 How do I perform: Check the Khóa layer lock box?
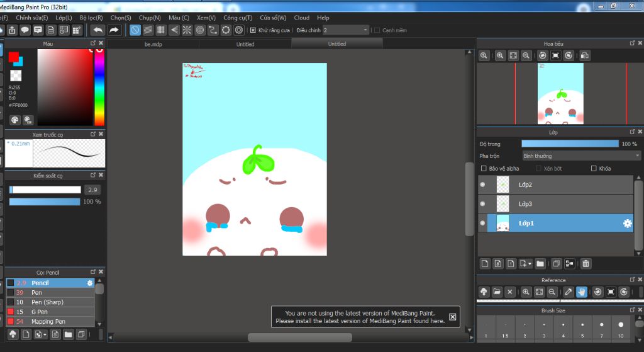point(594,169)
